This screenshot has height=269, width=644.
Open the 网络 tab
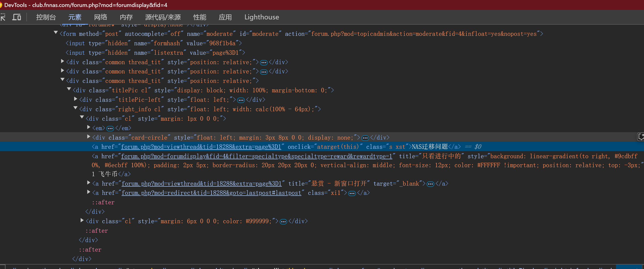101,17
